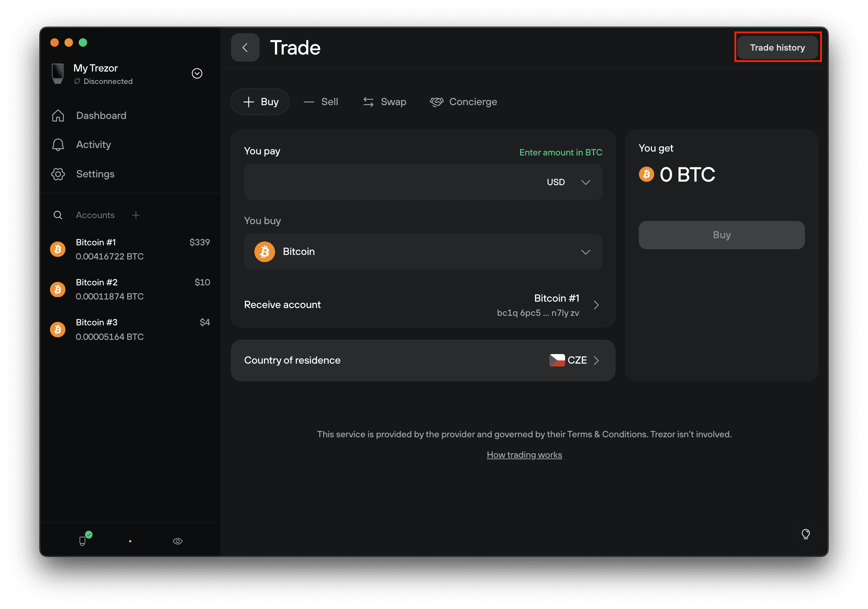Click the BTC icon beside 0 BTC
This screenshot has height=609, width=868.
click(646, 175)
